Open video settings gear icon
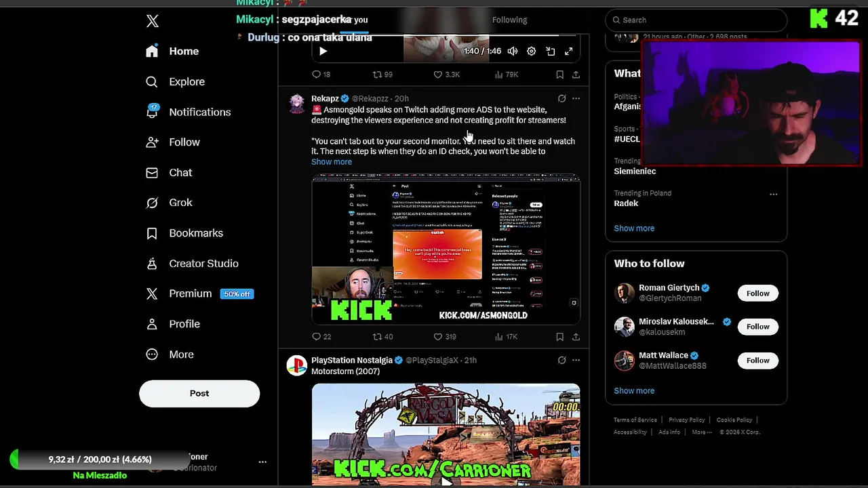 point(532,51)
